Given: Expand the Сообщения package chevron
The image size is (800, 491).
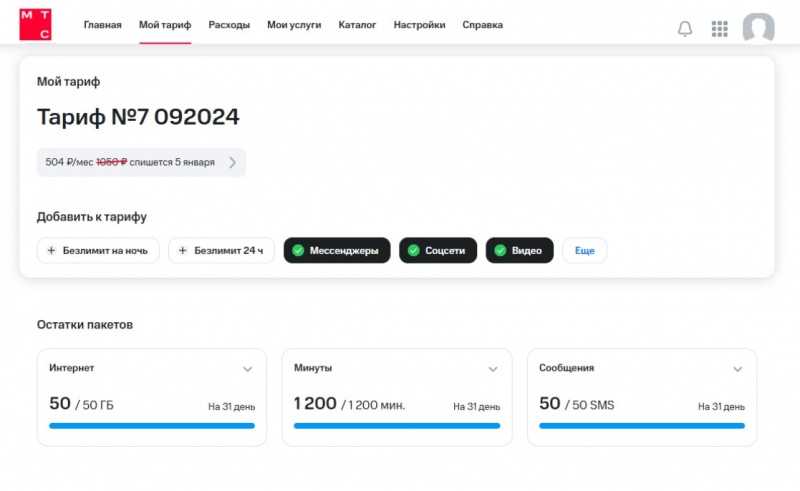Looking at the screenshot, I should tap(738, 369).
